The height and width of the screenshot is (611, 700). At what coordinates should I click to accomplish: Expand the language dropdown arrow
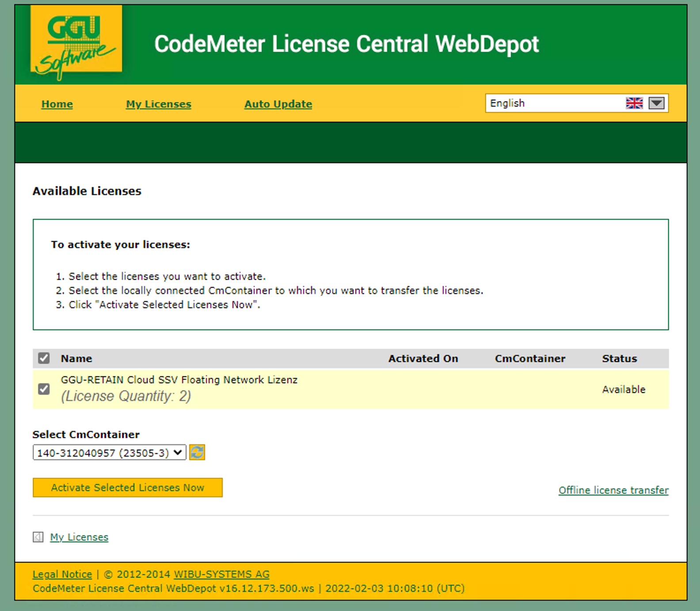point(656,103)
